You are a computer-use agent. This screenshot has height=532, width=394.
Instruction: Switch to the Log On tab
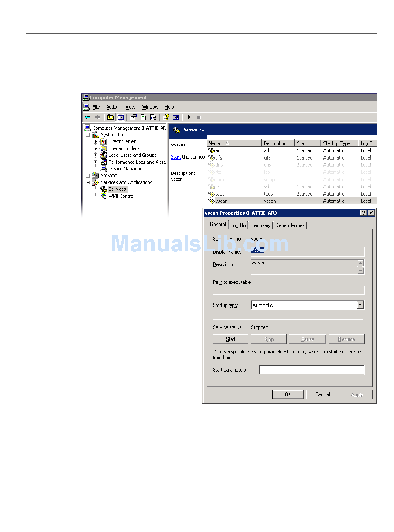point(238,225)
